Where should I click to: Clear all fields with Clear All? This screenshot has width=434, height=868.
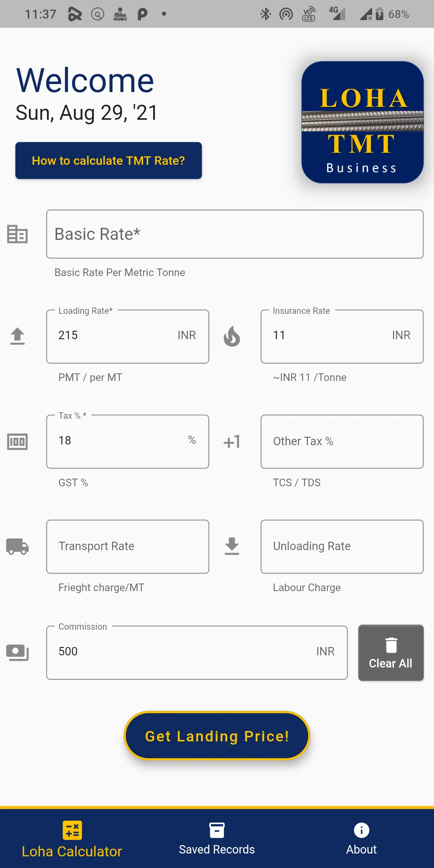(x=391, y=653)
